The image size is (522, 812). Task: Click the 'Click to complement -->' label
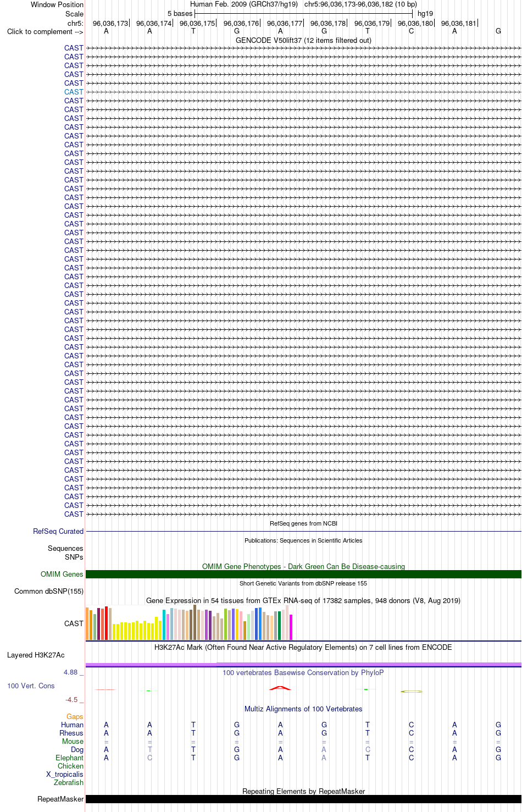45,31
